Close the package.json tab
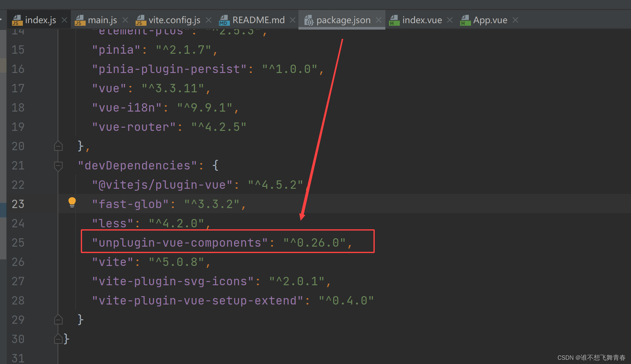 click(x=379, y=20)
